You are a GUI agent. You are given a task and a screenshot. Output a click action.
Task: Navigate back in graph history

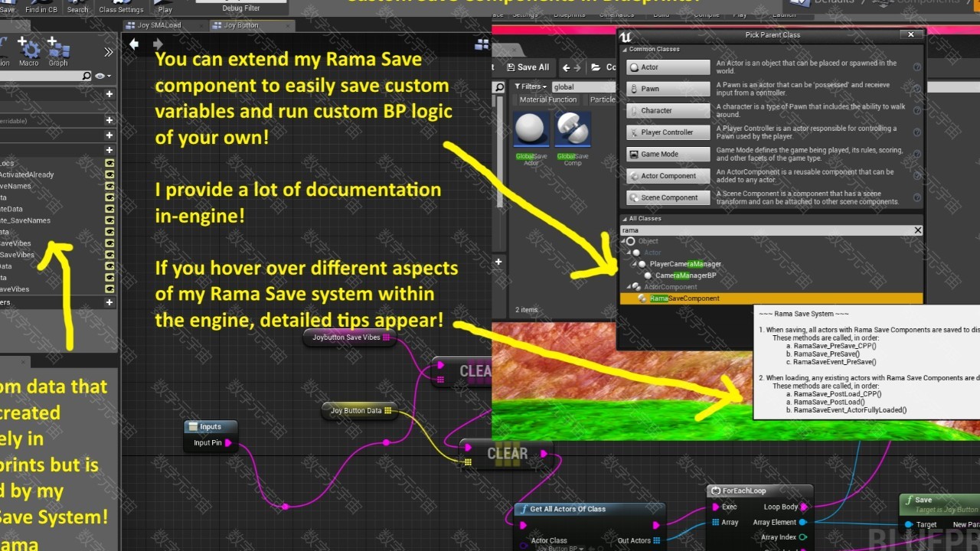pos(134,44)
